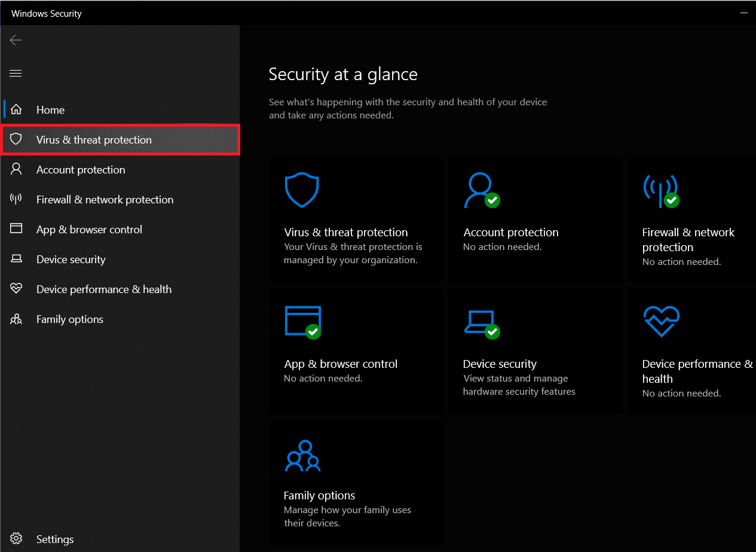Toggle the hamburger navigation menu
The height and width of the screenshot is (552, 756).
[16, 74]
